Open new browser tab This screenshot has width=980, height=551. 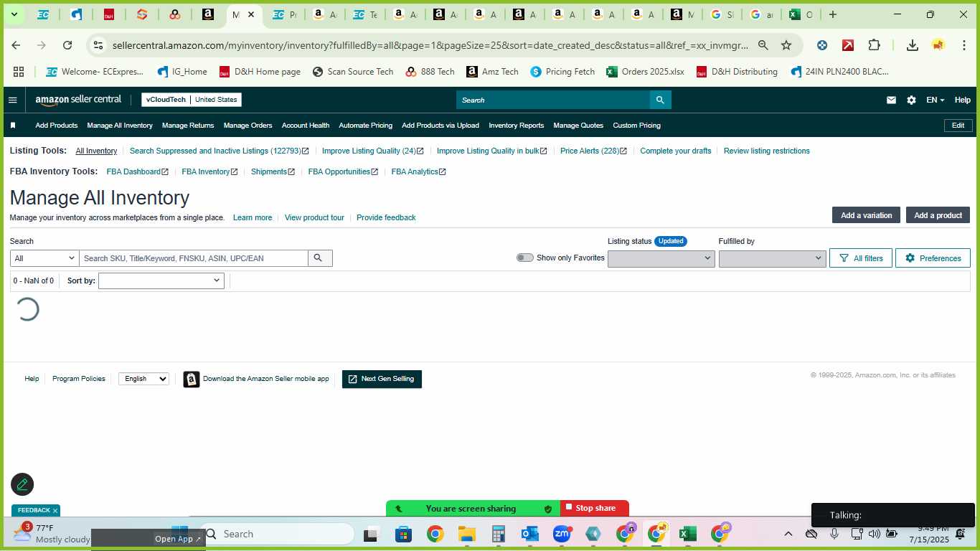pyautogui.click(x=833, y=14)
